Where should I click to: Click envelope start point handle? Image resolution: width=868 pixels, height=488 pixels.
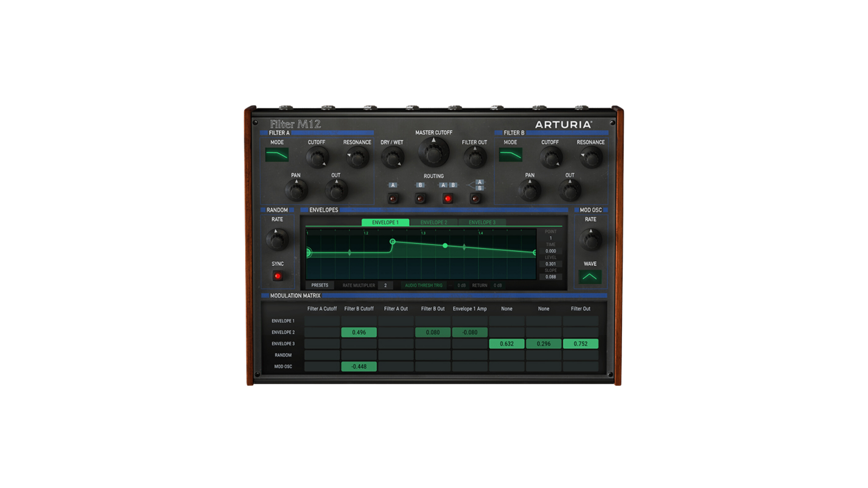(308, 253)
